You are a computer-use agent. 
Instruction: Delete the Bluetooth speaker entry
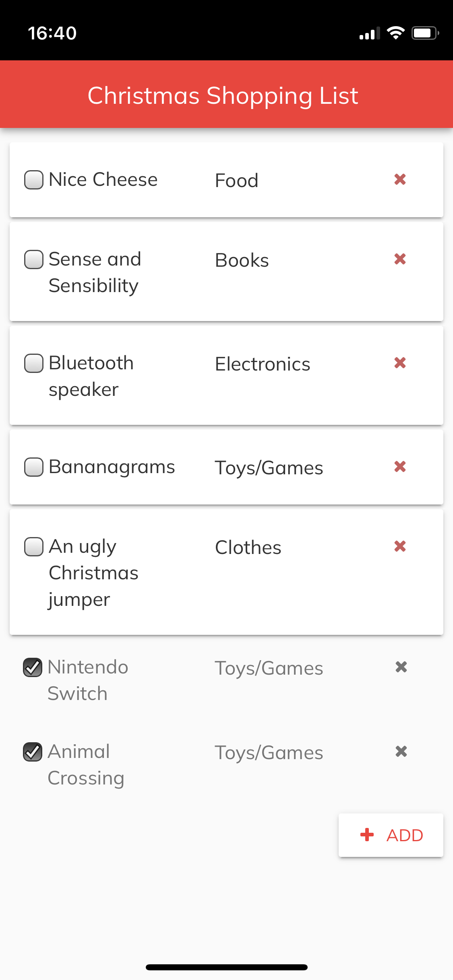tap(400, 363)
